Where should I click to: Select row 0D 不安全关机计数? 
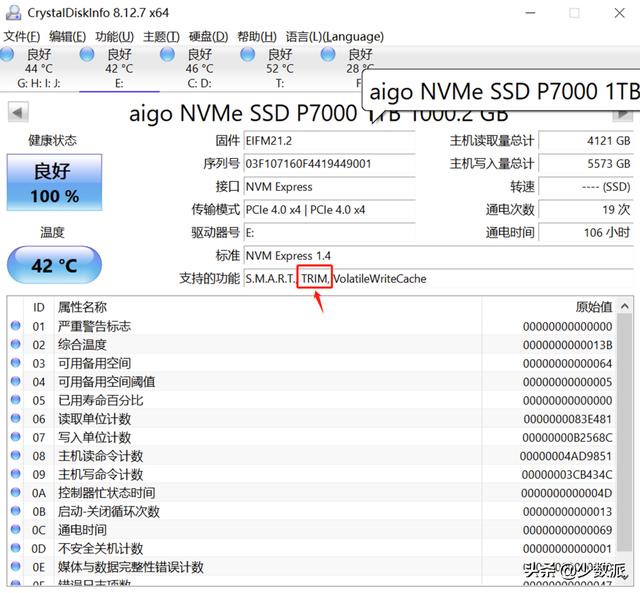tap(312, 549)
